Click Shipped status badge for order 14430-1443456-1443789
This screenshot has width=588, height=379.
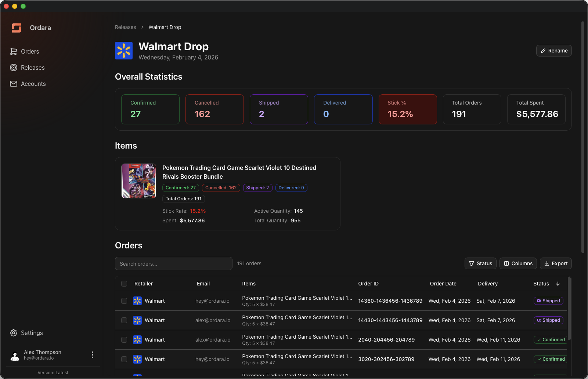click(x=548, y=320)
